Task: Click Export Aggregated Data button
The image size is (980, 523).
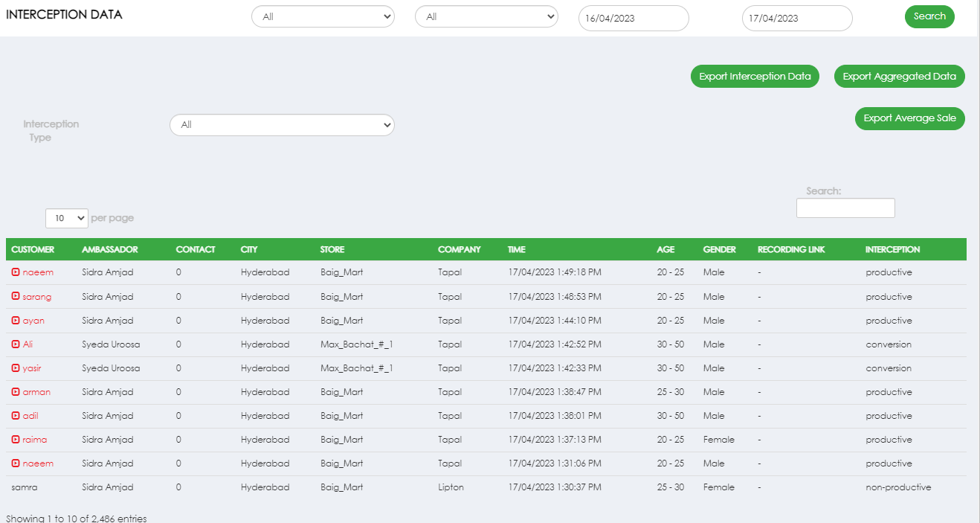Action: pos(899,77)
